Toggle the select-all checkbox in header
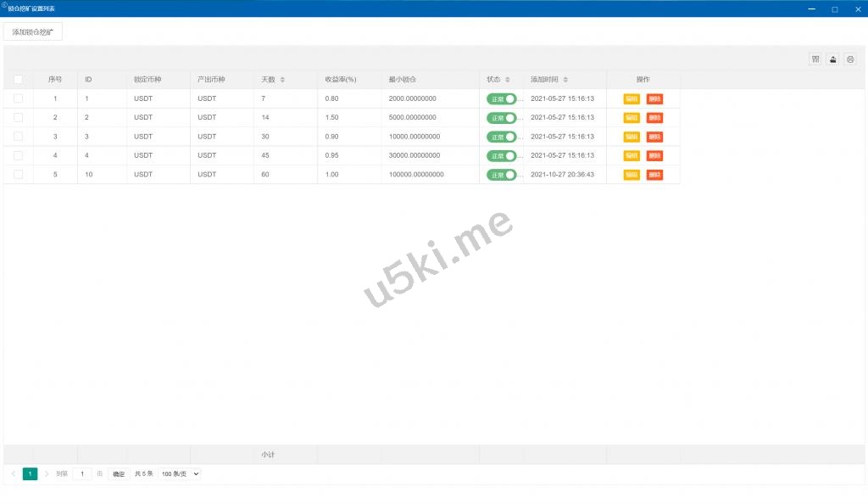This screenshot has width=868, height=504. [x=19, y=80]
